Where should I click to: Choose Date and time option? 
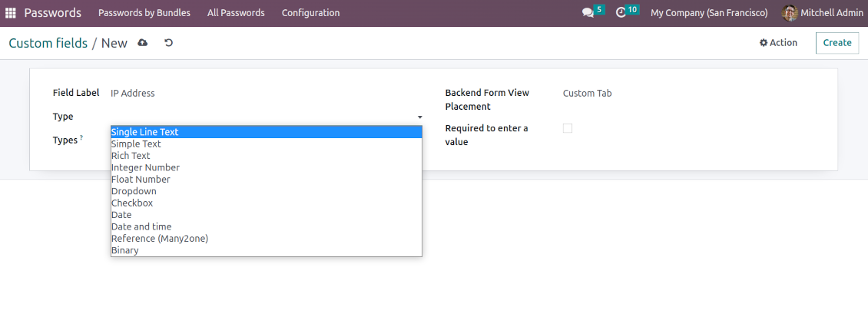(267, 227)
